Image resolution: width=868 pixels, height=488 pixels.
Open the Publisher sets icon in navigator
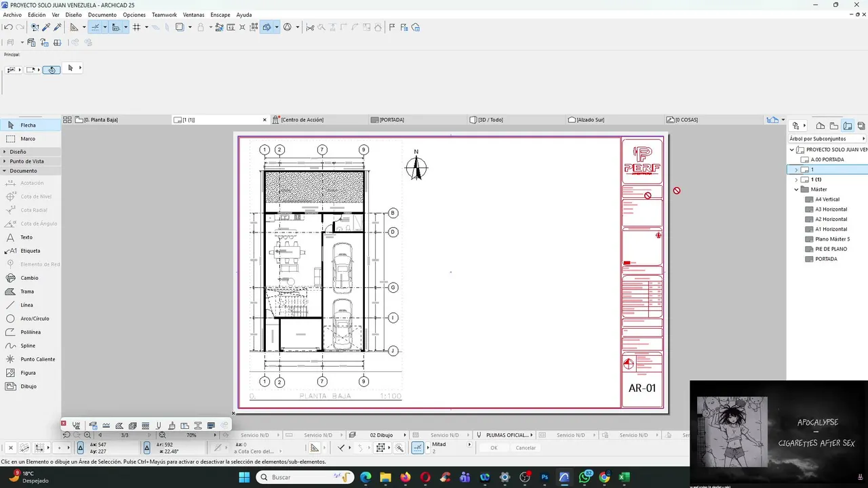click(861, 125)
